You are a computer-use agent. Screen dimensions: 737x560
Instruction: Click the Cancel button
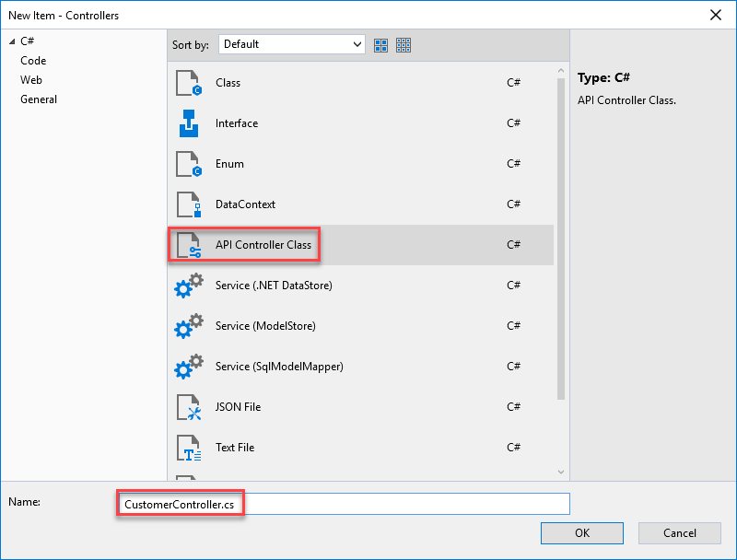[x=679, y=532]
